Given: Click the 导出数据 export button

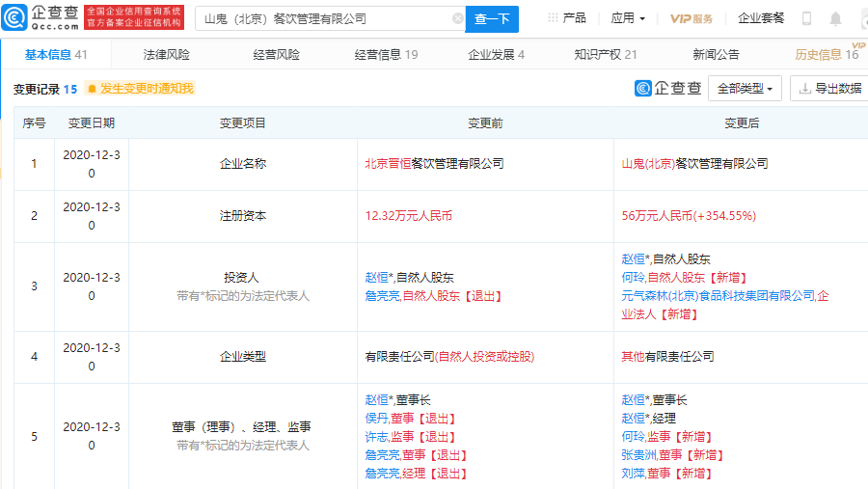Looking at the screenshot, I should (x=829, y=89).
